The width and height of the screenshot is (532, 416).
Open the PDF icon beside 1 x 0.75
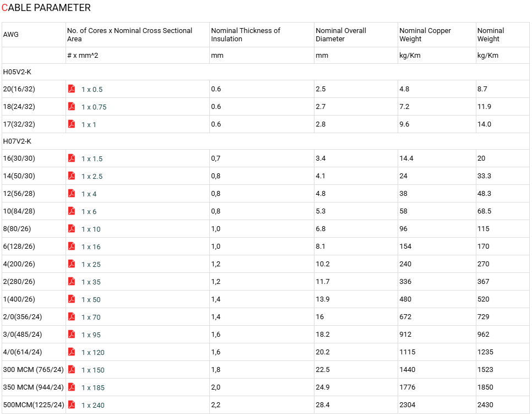(72, 106)
